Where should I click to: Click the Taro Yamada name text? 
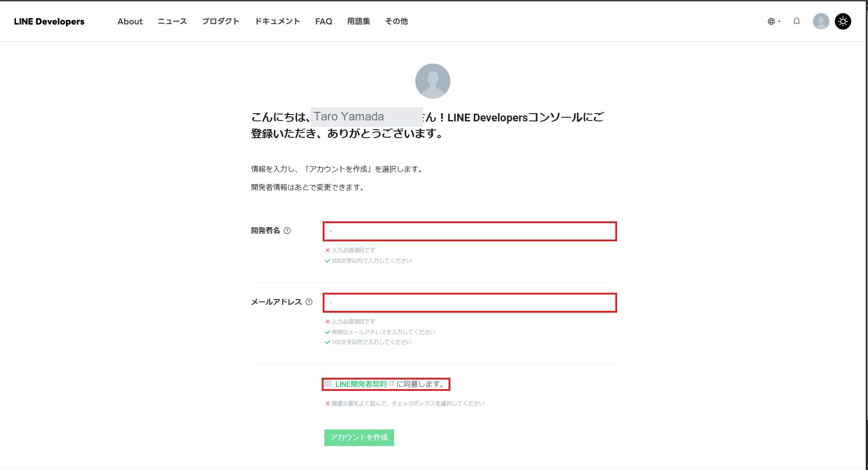(349, 117)
